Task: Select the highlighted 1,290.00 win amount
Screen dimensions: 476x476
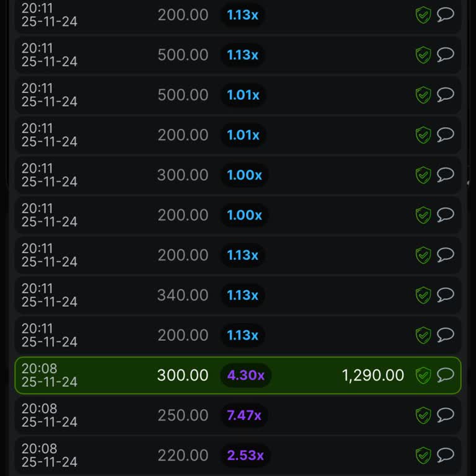Action: coord(372,375)
